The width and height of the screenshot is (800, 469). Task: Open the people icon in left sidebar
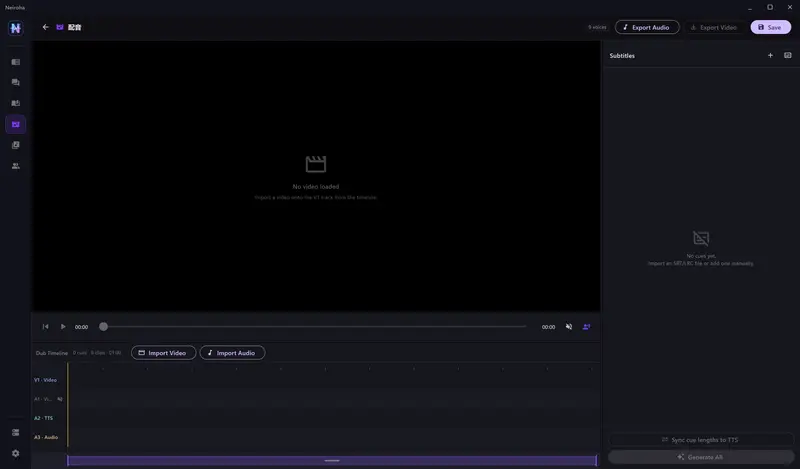(x=16, y=166)
